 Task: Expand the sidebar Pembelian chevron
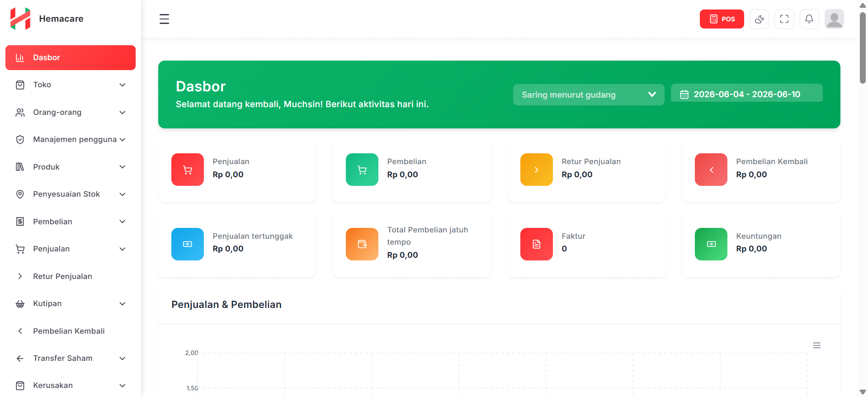click(122, 222)
